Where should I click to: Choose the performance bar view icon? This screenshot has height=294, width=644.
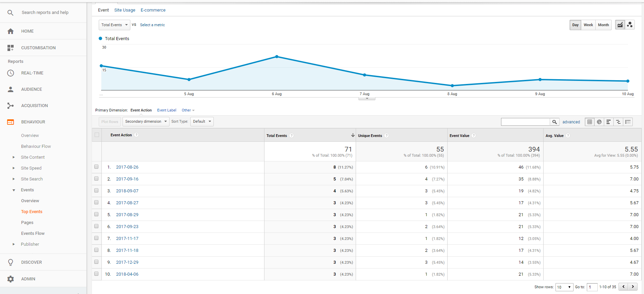pos(609,122)
